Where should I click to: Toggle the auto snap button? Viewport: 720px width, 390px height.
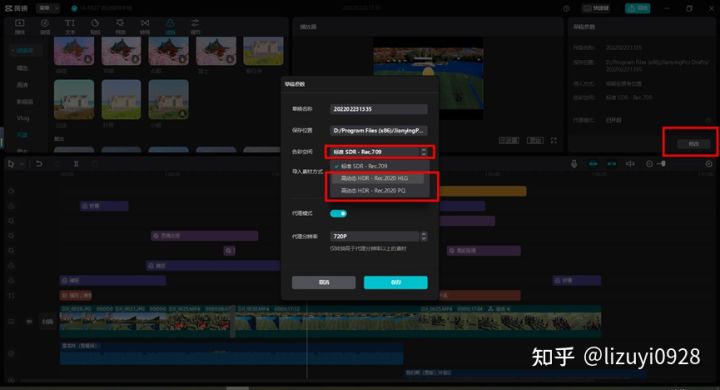click(x=612, y=164)
